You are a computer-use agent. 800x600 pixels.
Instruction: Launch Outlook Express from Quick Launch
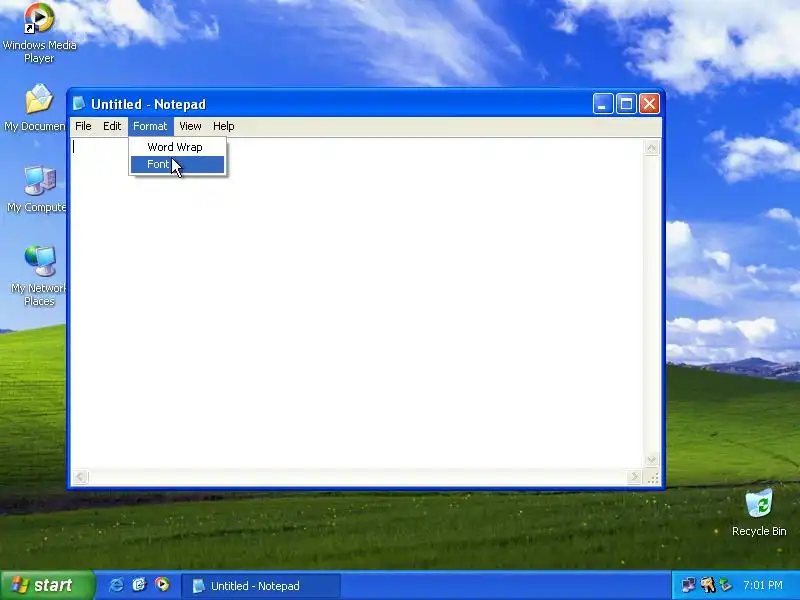click(x=139, y=585)
